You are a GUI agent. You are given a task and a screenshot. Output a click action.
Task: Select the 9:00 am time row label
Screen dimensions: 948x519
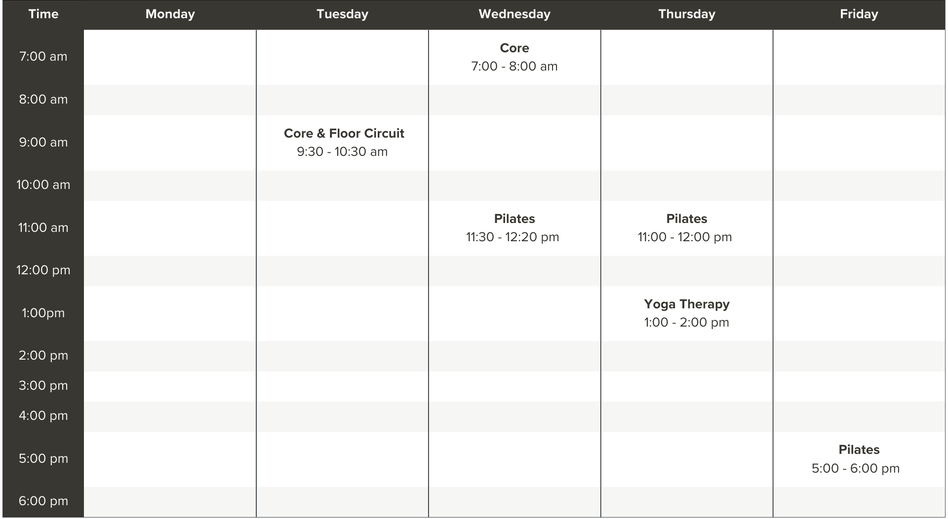[x=43, y=142]
